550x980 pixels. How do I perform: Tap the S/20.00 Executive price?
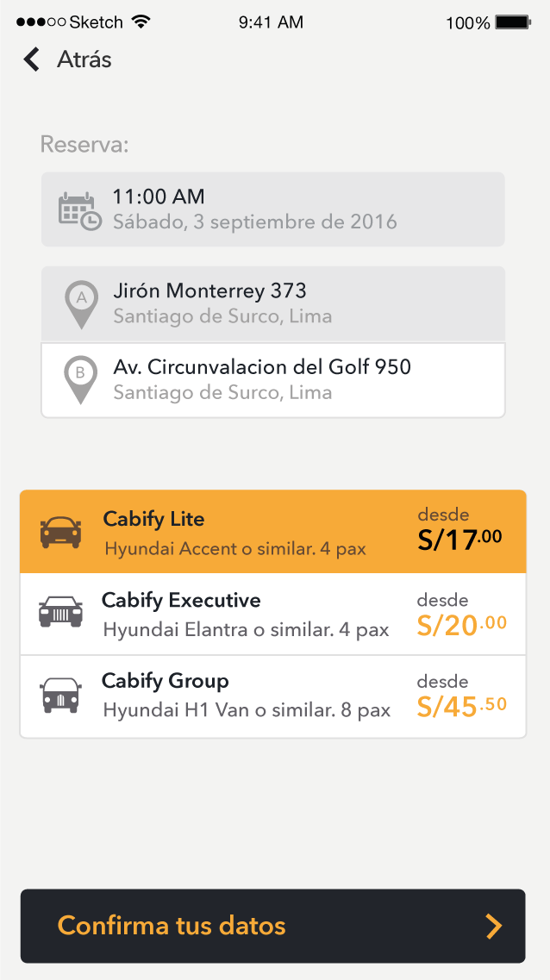462,625
